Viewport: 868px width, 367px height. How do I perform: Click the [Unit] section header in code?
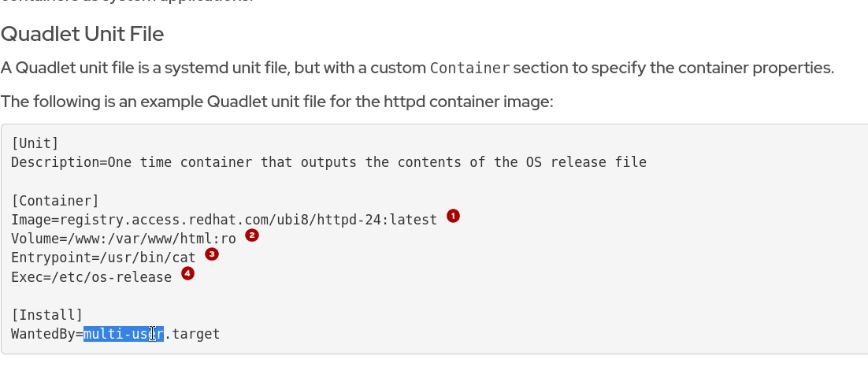[x=35, y=143]
